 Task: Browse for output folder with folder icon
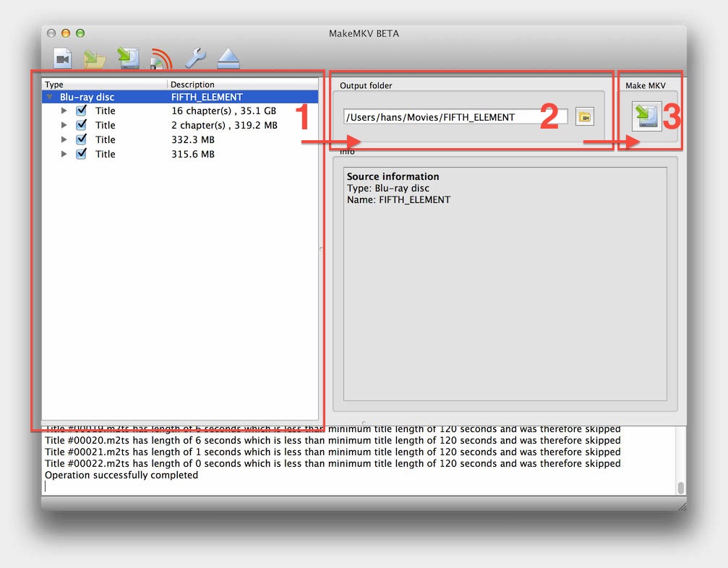click(x=585, y=117)
